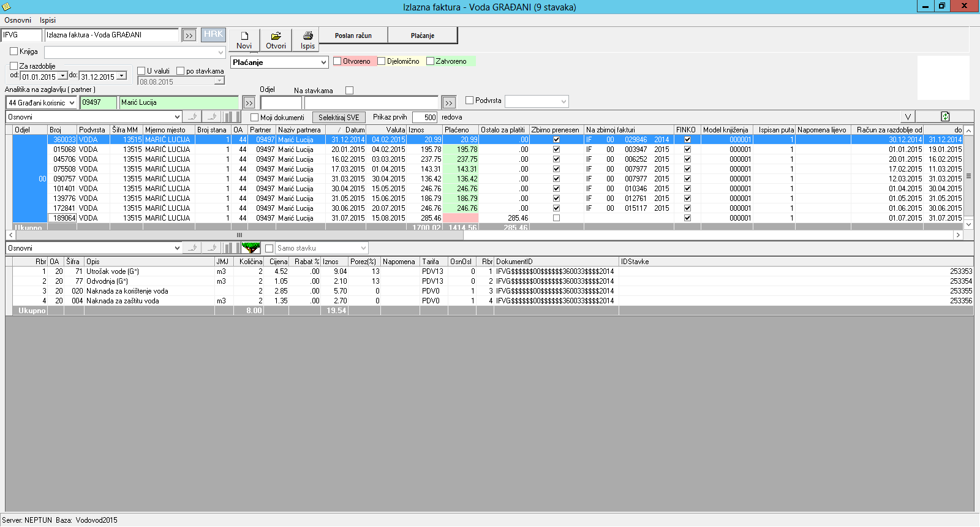Check the Djelomično filter checkbox
Image resolution: width=980 pixels, height=527 pixels.
point(381,61)
